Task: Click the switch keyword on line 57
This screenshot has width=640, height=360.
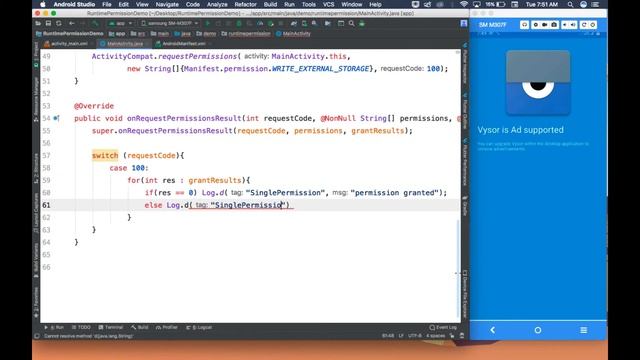Action: [105, 156]
